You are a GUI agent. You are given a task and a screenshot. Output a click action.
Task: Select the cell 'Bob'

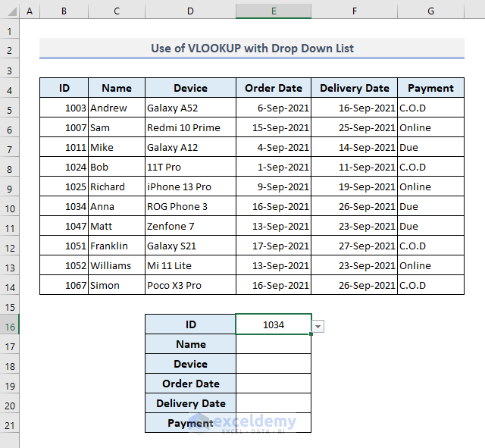[117, 167]
